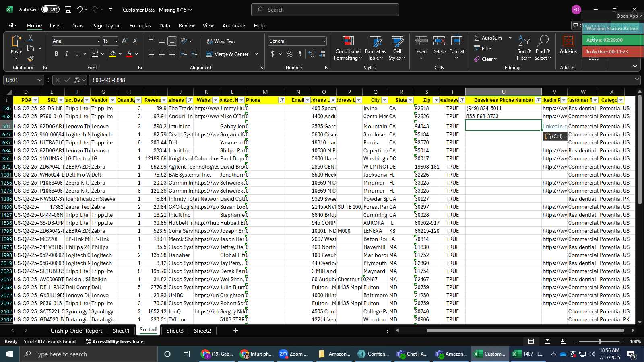The height and width of the screenshot is (362, 644).
Task: Add a new sheet with plus button
Action: [236, 331]
